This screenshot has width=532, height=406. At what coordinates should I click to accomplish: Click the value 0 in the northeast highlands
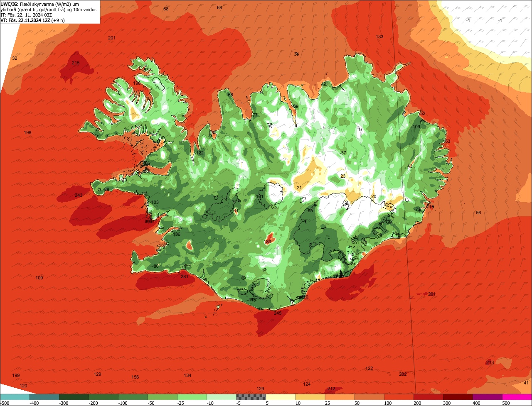(360, 130)
